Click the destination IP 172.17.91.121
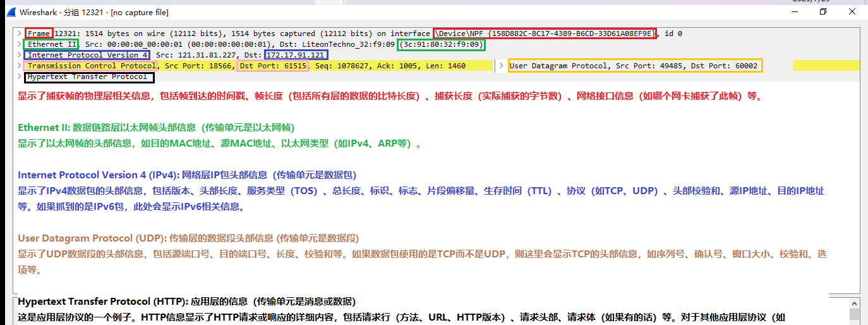Viewport: 868px width, 325px height. 296,55
